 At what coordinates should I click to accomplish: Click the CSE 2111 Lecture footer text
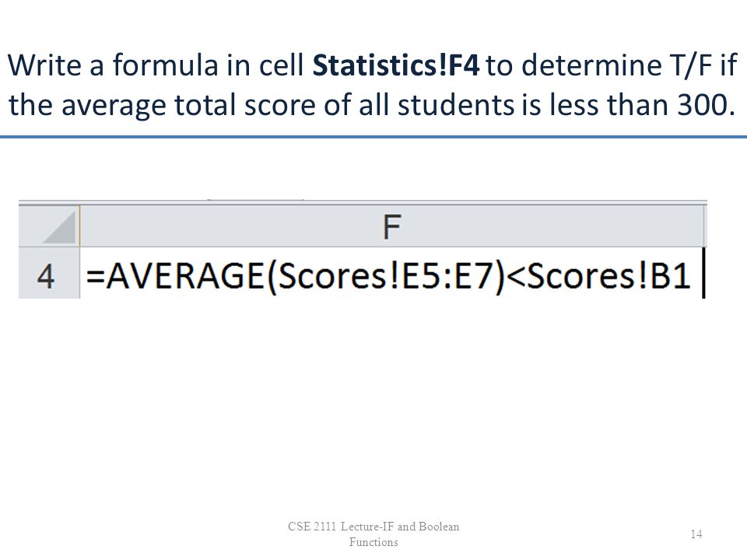pyautogui.click(x=373, y=527)
